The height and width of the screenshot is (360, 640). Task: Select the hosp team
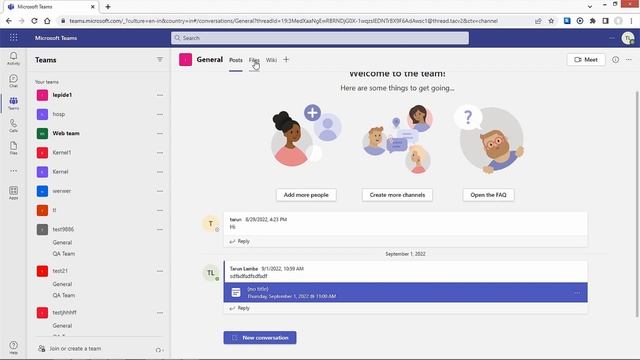[x=59, y=114]
